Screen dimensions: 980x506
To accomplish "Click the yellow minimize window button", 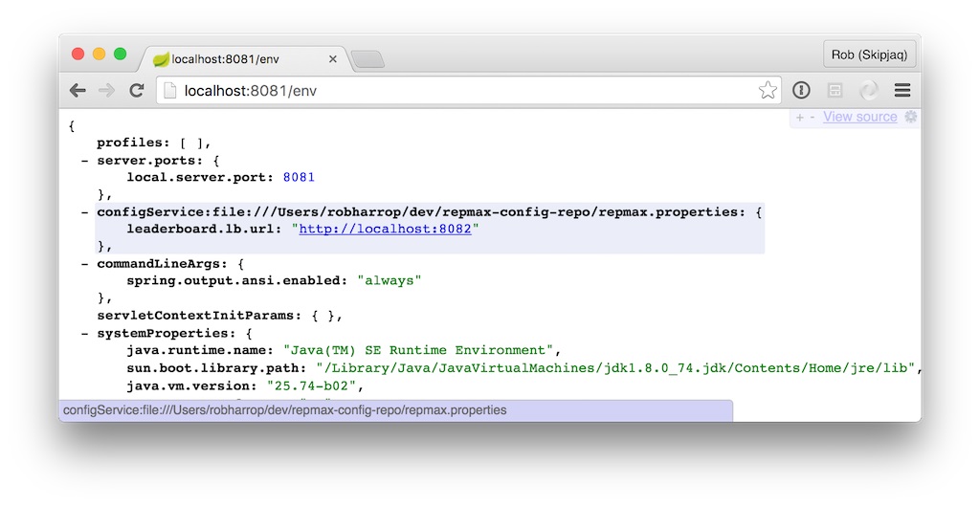I will (x=99, y=54).
